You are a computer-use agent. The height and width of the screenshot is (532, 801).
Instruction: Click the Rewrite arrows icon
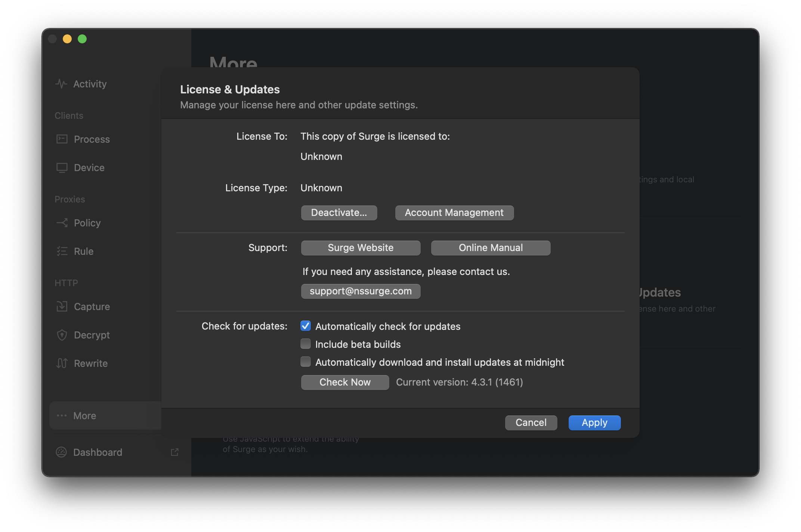coord(62,363)
